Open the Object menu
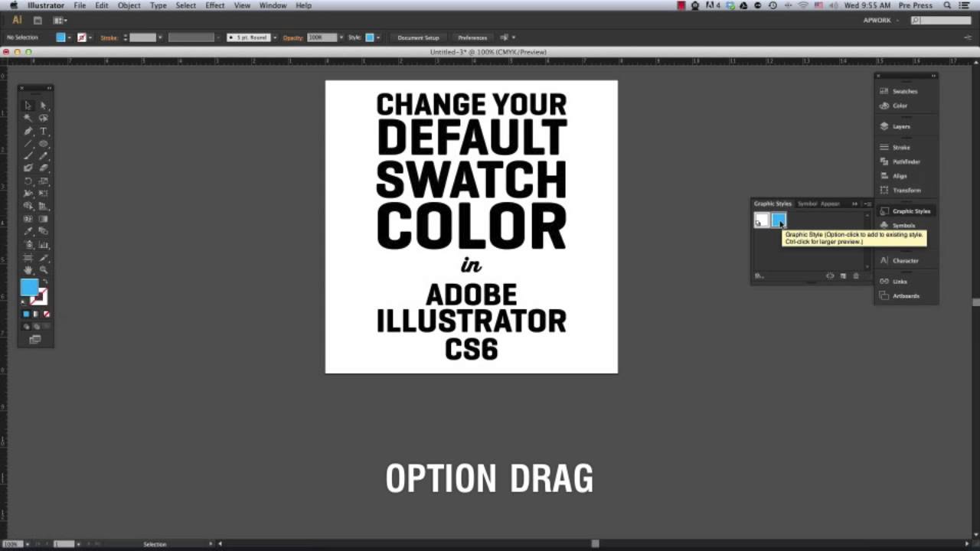The height and width of the screenshot is (551, 980). 129,5
